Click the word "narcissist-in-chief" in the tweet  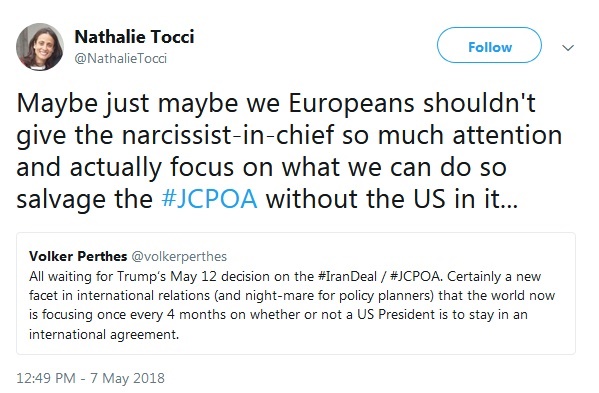click(x=228, y=135)
